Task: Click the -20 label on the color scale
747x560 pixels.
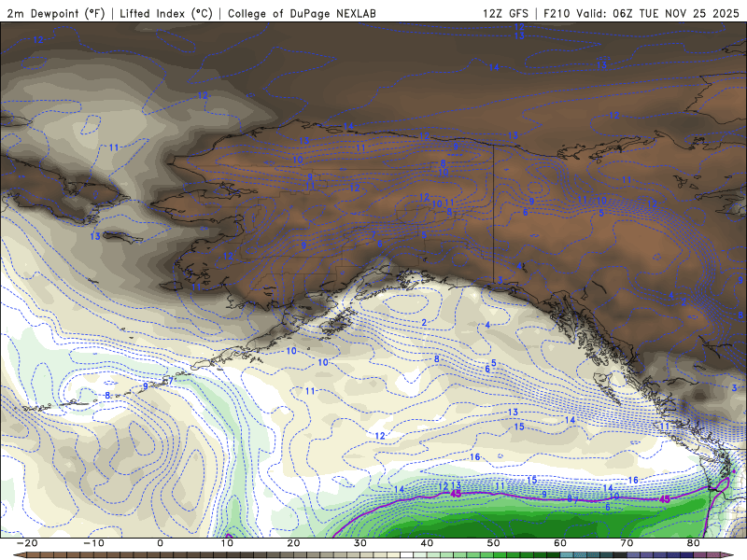Action: (x=27, y=543)
